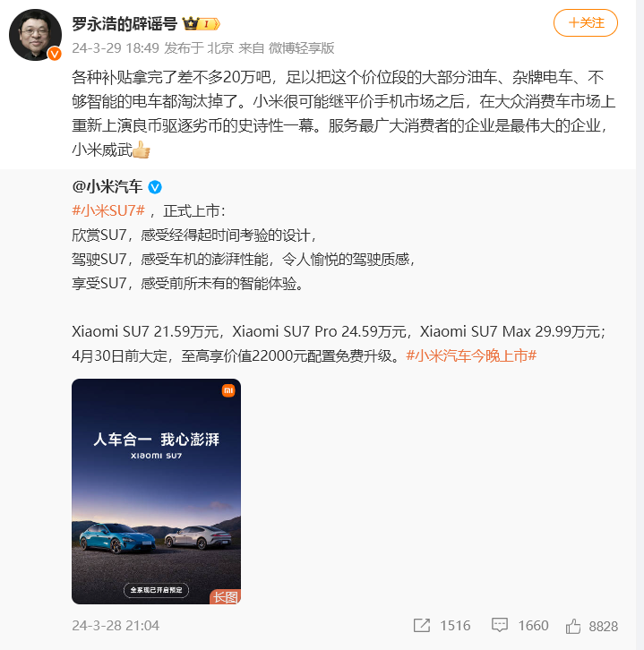
Task: Click the 1516 reposts count
Action: click(x=455, y=626)
